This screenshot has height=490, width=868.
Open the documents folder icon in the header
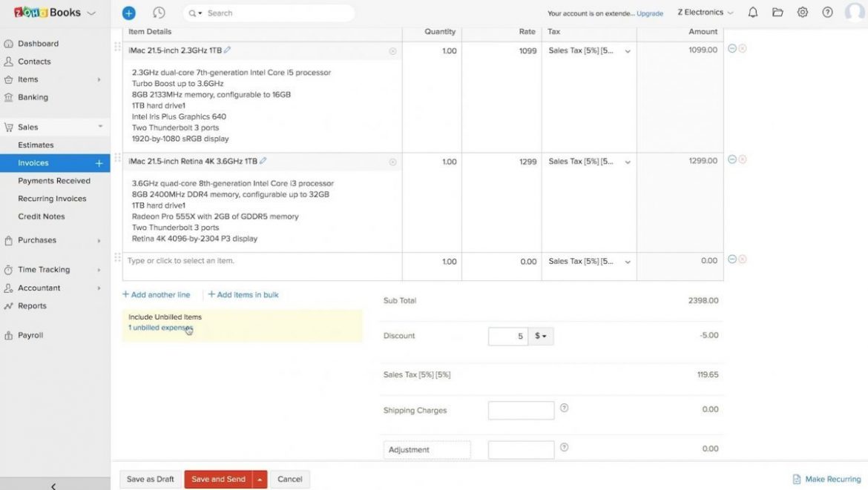click(x=777, y=12)
